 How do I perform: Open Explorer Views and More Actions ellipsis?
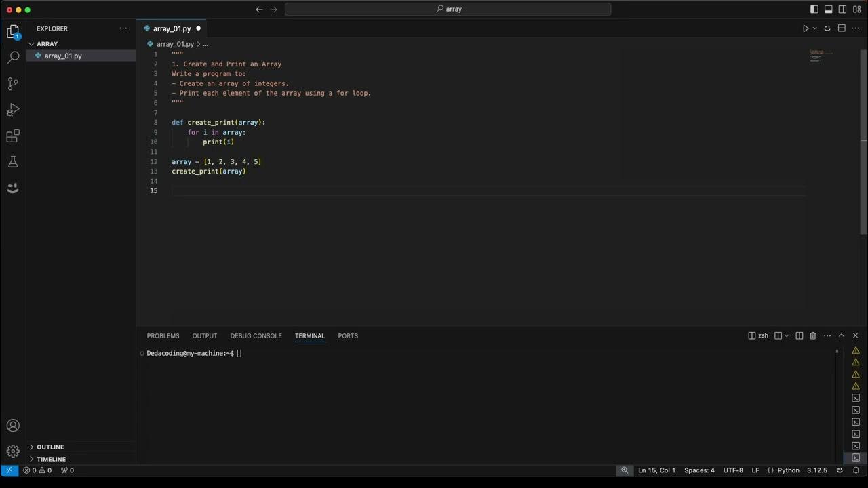coord(123,28)
